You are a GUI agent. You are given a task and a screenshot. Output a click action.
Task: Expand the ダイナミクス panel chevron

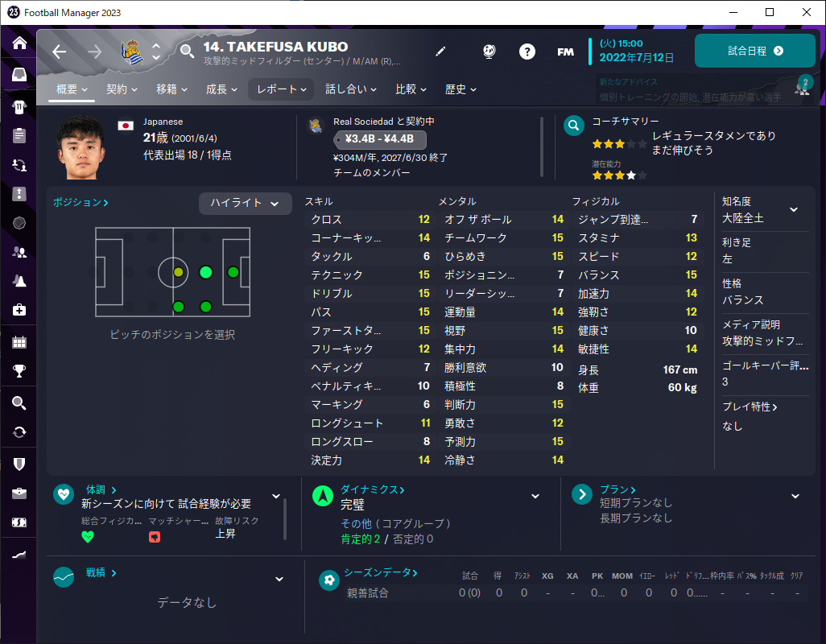click(x=535, y=496)
